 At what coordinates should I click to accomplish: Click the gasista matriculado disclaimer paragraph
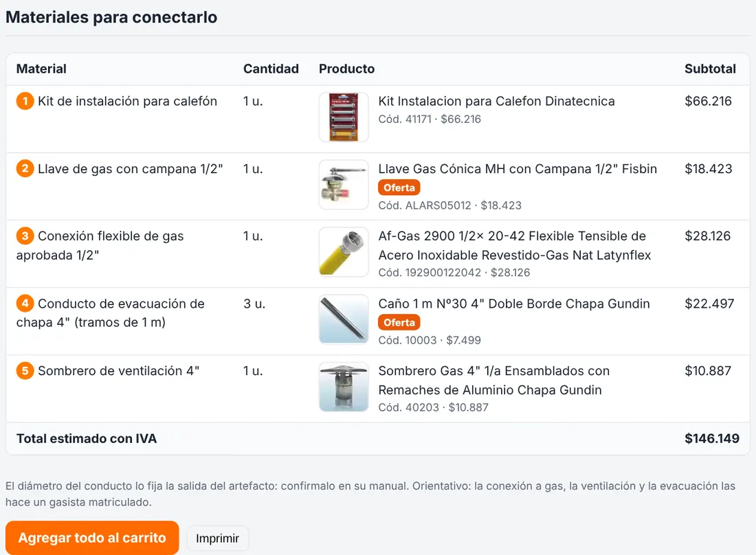pos(370,494)
